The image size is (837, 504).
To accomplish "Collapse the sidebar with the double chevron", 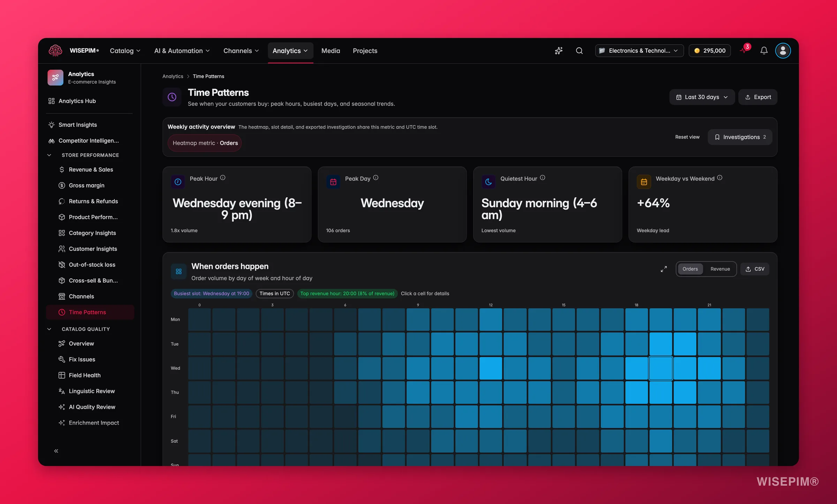I will pos(56,451).
